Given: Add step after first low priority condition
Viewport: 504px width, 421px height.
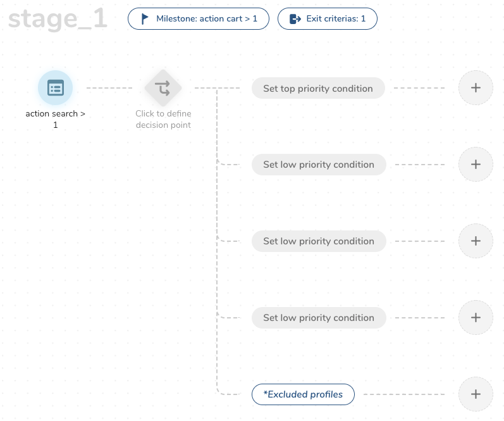Looking at the screenshot, I should (476, 165).
